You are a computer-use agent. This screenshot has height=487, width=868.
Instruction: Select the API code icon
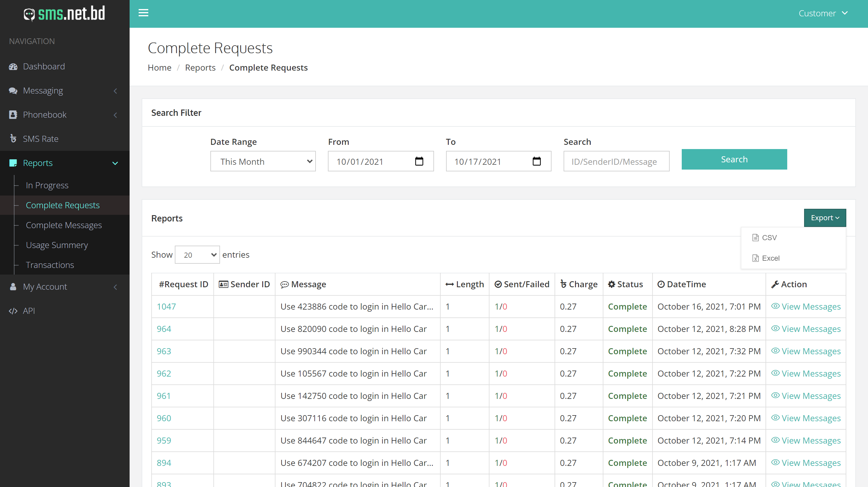tap(13, 310)
